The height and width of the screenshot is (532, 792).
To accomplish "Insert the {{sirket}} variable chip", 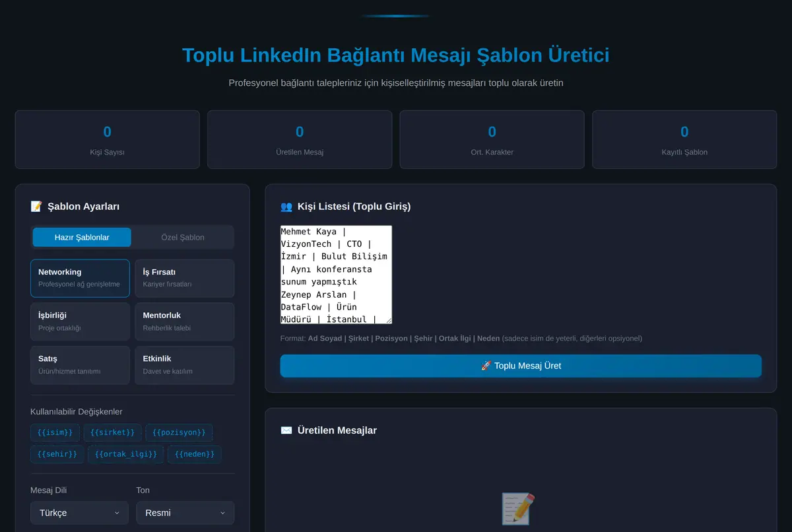I will coord(112,432).
